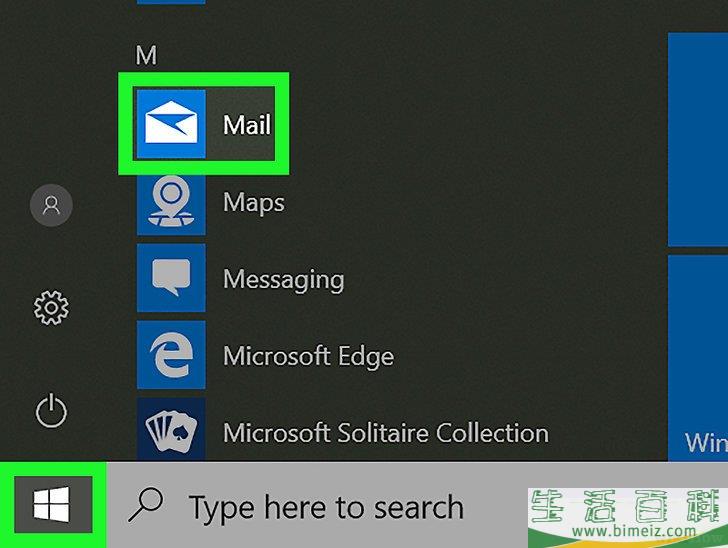Click the search magnifier icon in the taskbar
728x548 pixels.
pos(145,505)
